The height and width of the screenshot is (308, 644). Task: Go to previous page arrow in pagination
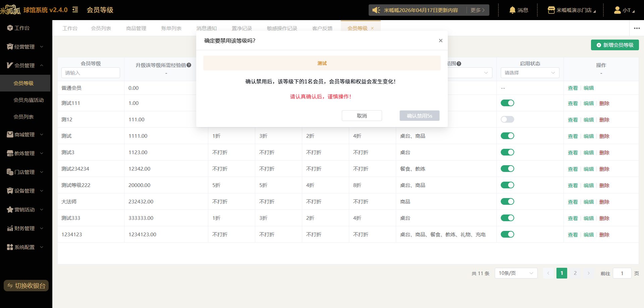548,273
